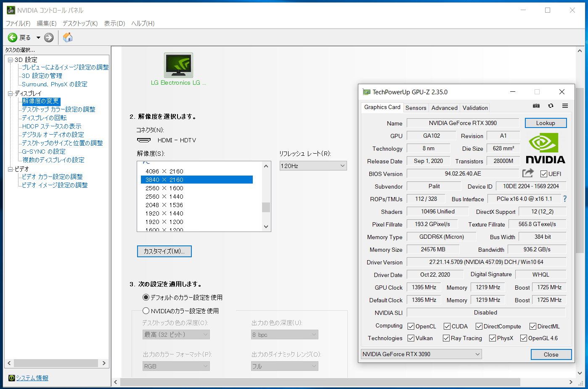Click the NVIDIA logo in GPU-Z
Screen dimensions: 588x389
pos(546,148)
